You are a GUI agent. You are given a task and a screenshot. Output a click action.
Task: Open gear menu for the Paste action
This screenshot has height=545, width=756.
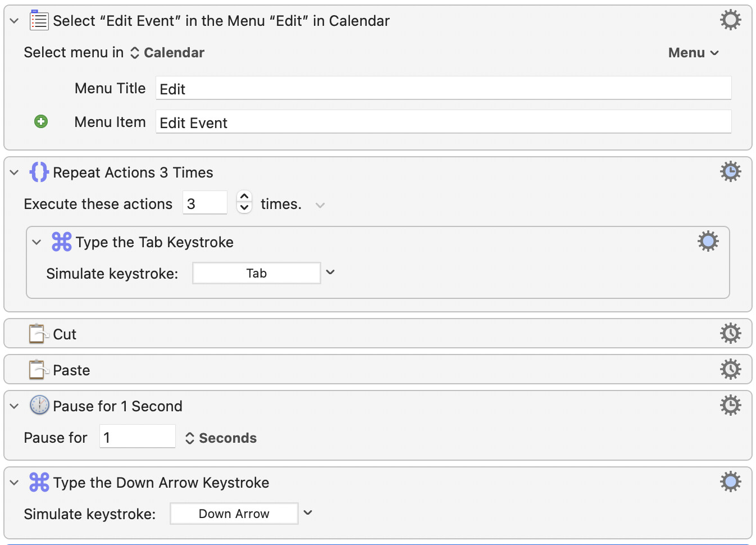730,369
